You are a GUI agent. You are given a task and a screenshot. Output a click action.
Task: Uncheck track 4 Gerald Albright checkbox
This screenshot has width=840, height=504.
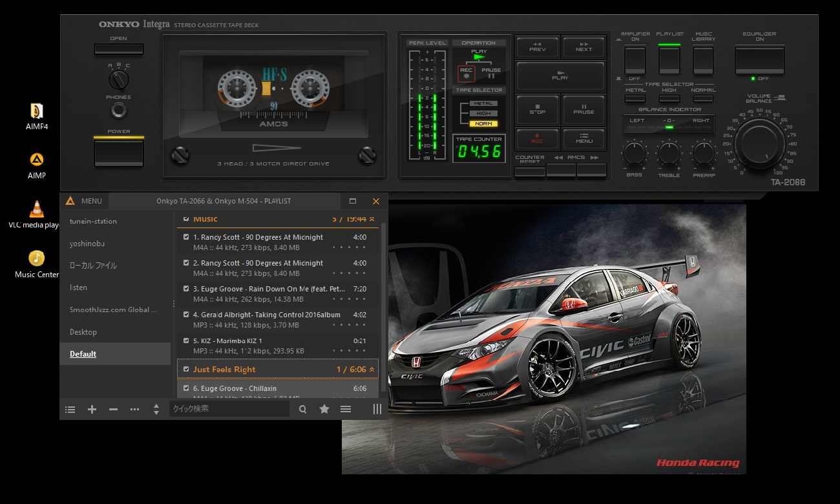186,315
